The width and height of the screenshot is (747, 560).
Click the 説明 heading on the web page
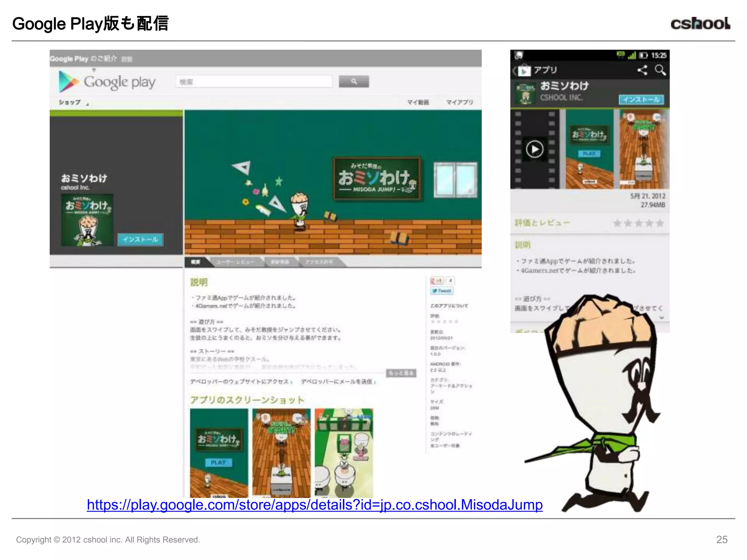[199, 282]
